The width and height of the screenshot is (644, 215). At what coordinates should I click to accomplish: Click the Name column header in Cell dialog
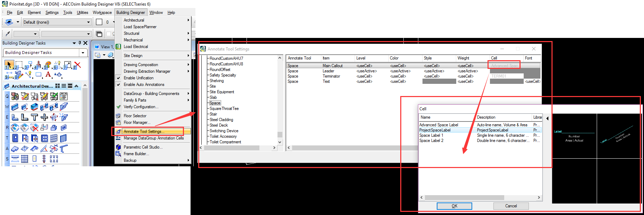[x=447, y=117]
